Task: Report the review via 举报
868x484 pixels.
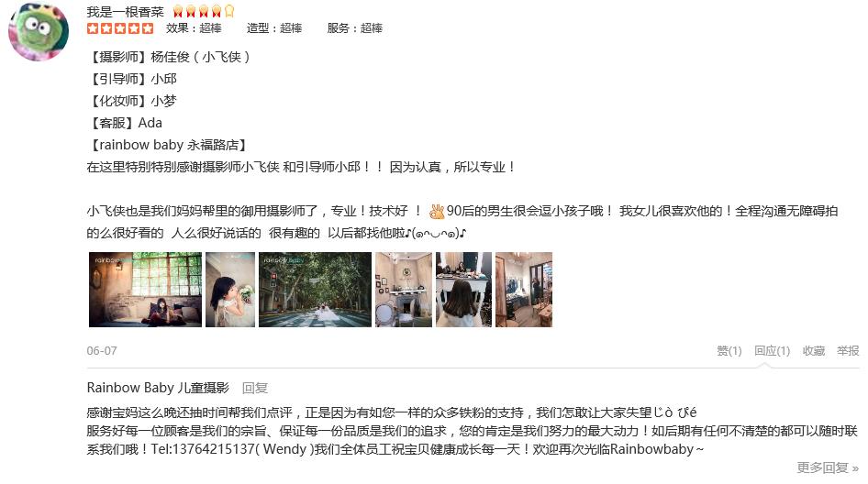Action: [848, 351]
